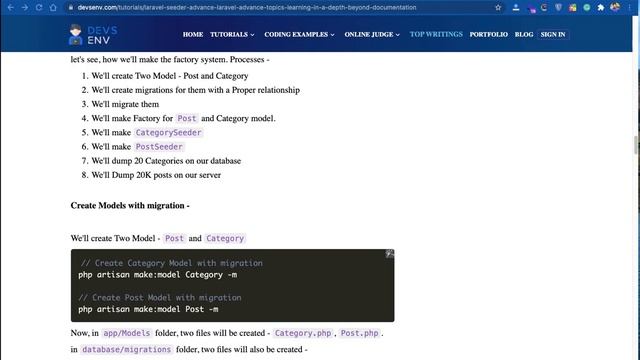Open the colorful square extension icon
This screenshot has width=640, height=360.
[x=573, y=7]
